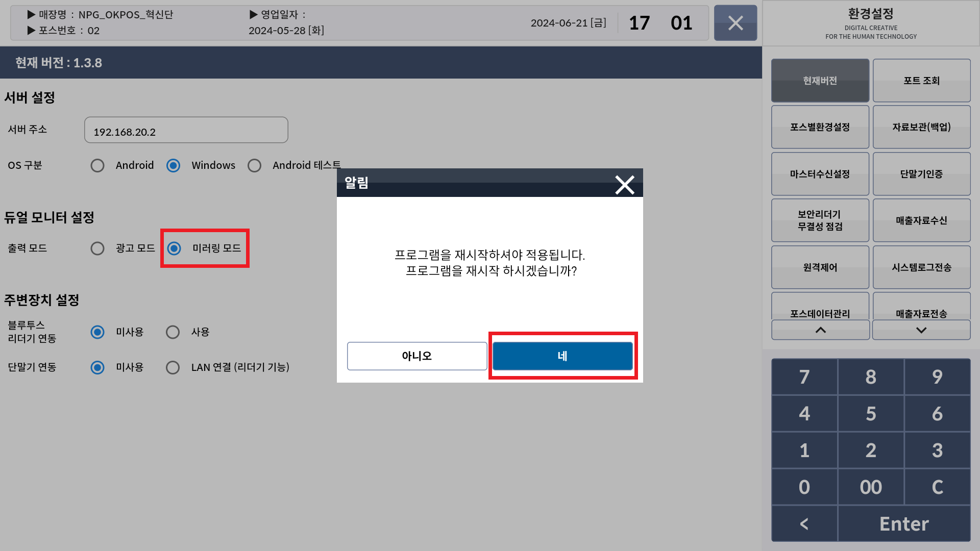Tap the 00 key on keypad

pos(871,487)
